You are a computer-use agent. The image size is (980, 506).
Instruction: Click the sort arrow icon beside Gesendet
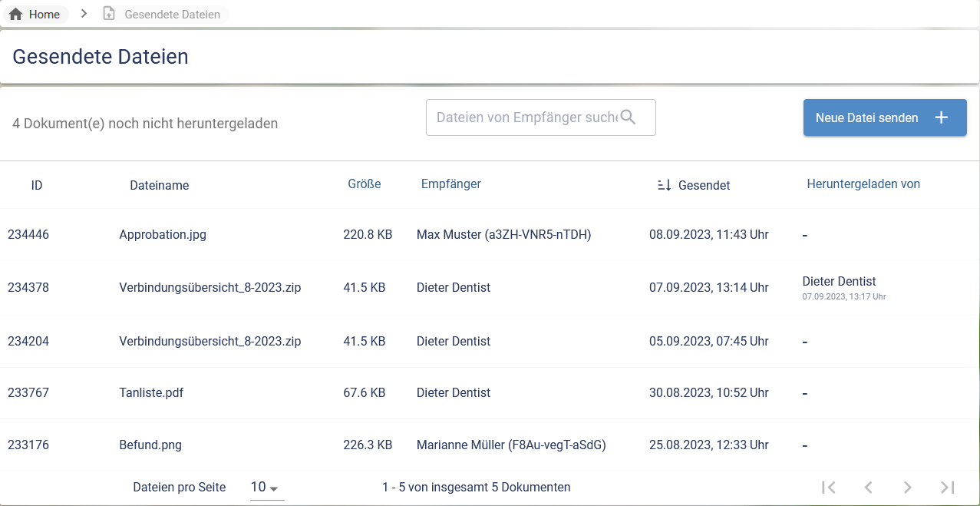coord(665,185)
